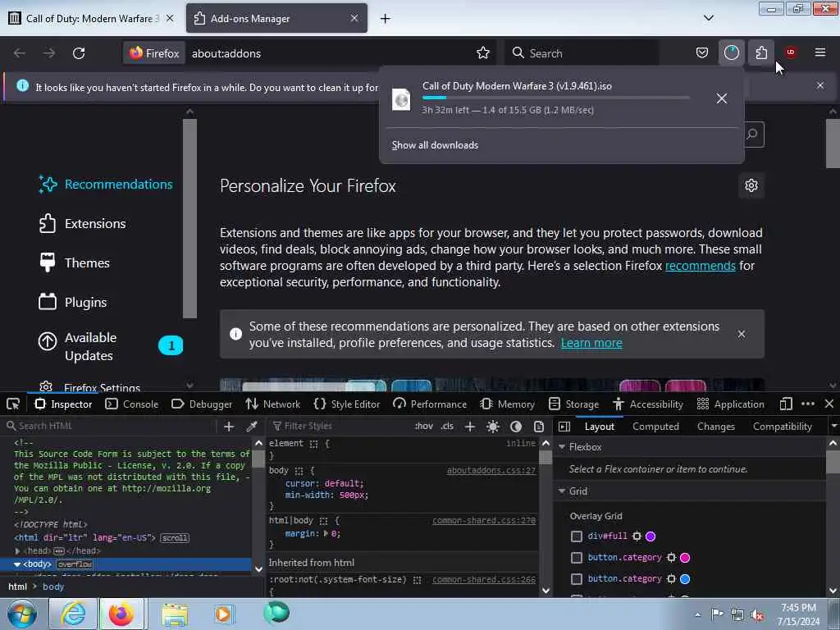
Task: Click the network icon in system tray
Action: tap(737, 615)
